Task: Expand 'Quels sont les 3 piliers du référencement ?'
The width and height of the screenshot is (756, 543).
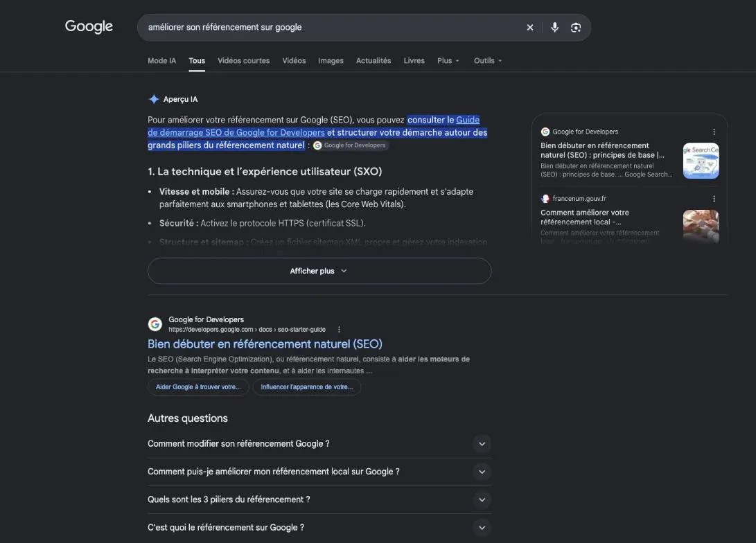Action: [319, 499]
